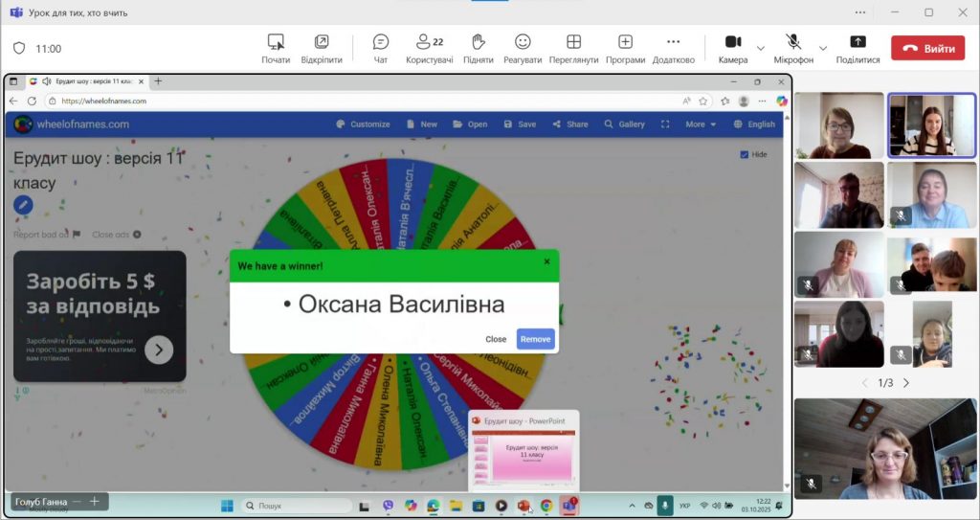
Task: Pop out shared content with Почати
Action: point(276,42)
